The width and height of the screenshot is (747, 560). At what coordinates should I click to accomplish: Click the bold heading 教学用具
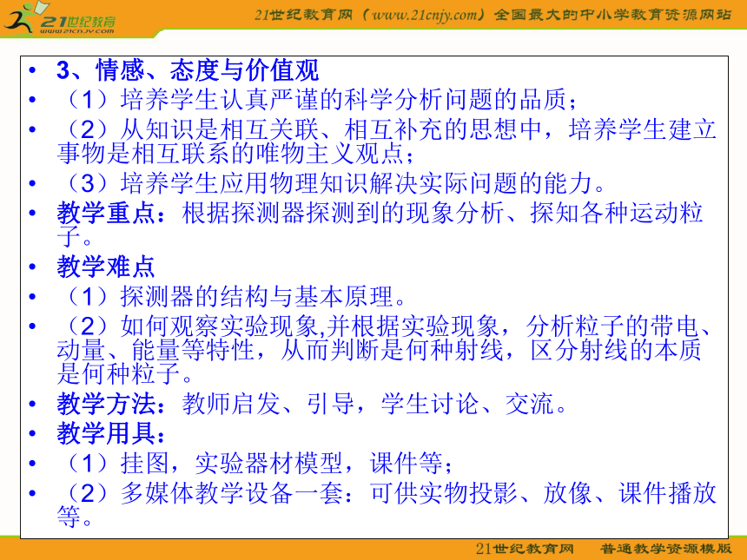[105, 433]
